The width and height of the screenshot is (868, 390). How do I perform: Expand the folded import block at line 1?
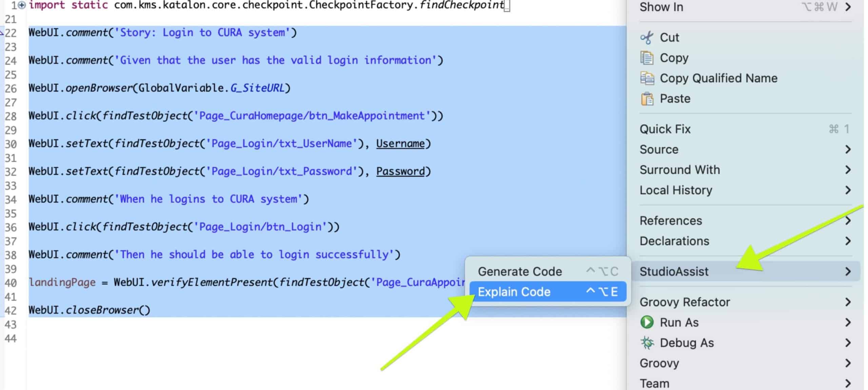22,5
